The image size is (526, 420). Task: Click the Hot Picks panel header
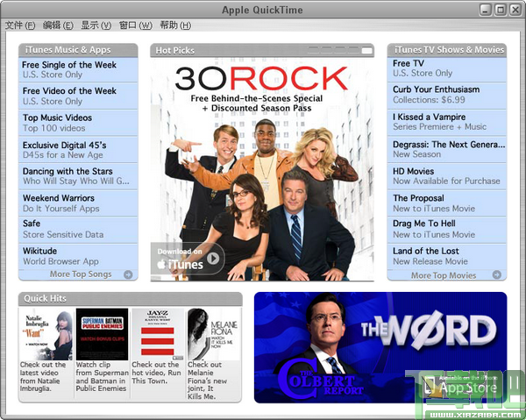point(262,50)
